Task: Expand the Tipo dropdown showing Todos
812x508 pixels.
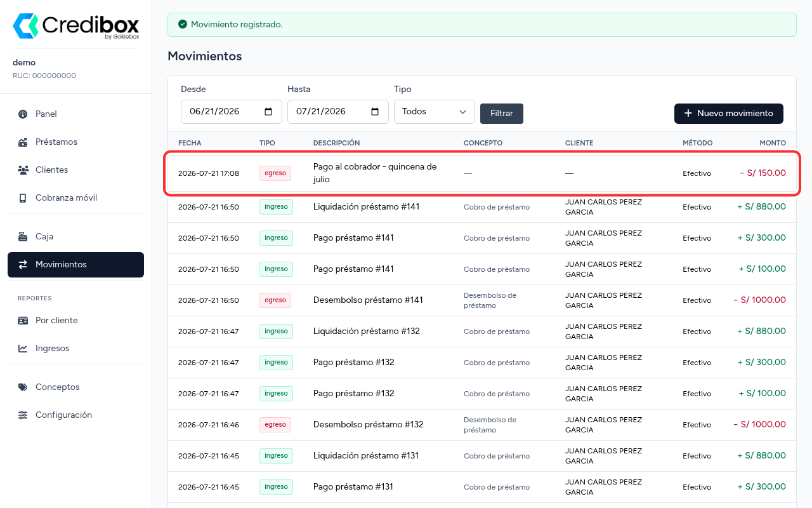Action: coord(435,112)
